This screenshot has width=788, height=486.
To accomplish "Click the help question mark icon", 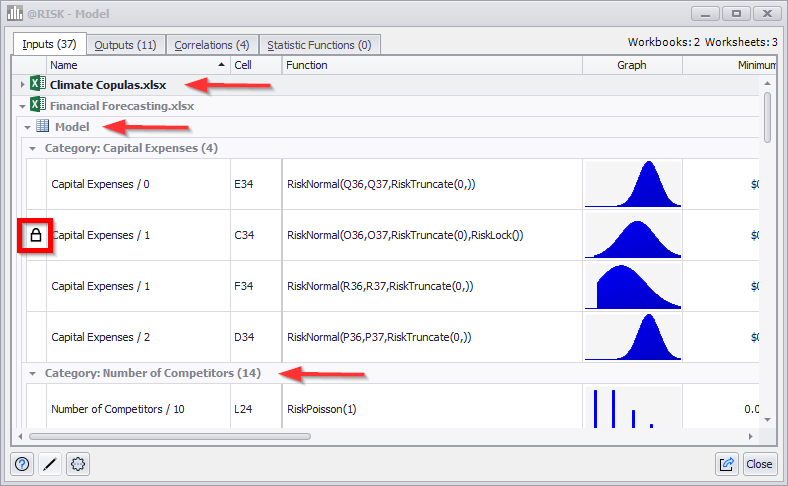I will (22, 464).
